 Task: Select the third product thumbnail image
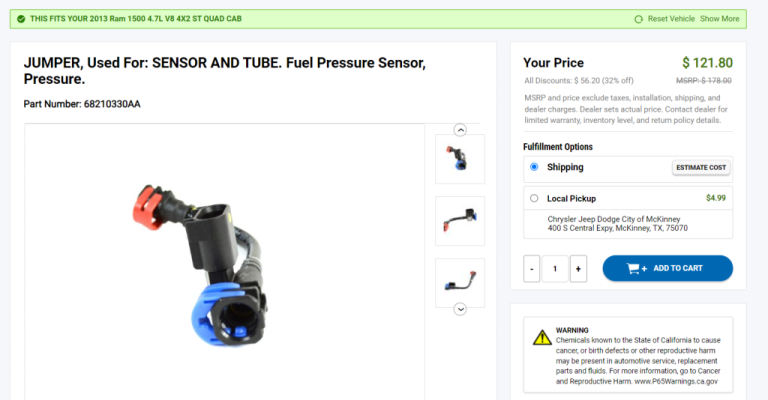point(460,283)
